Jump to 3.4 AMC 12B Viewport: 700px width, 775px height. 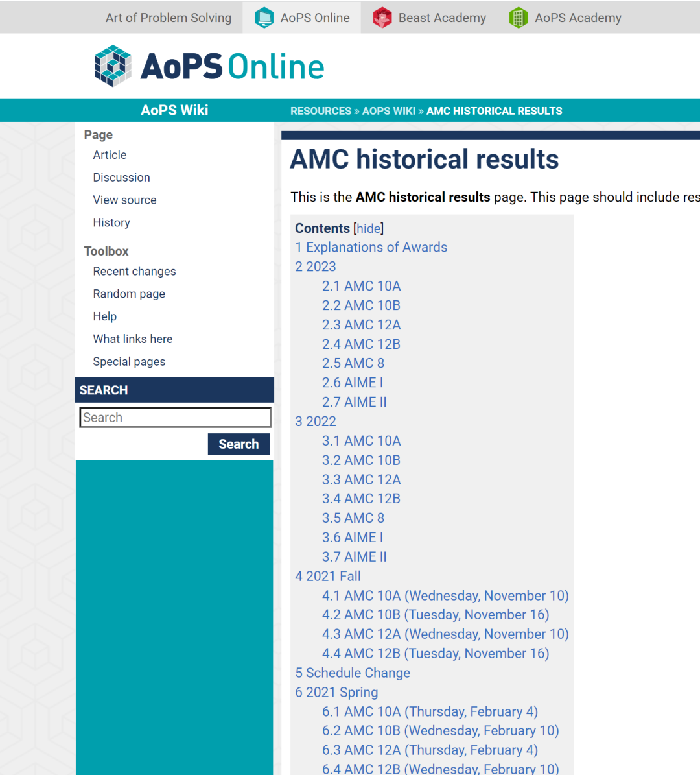click(x=361, y=499)
